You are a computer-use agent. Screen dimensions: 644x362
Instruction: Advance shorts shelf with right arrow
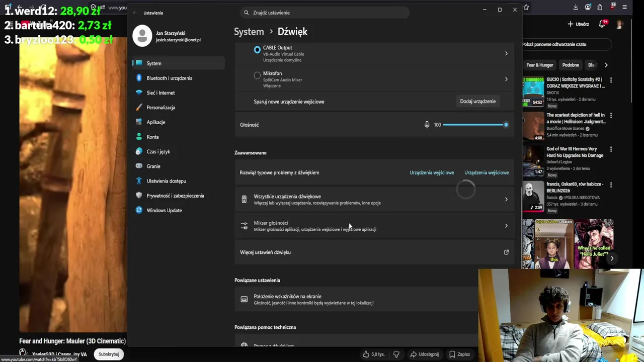[x=612, y=258]
